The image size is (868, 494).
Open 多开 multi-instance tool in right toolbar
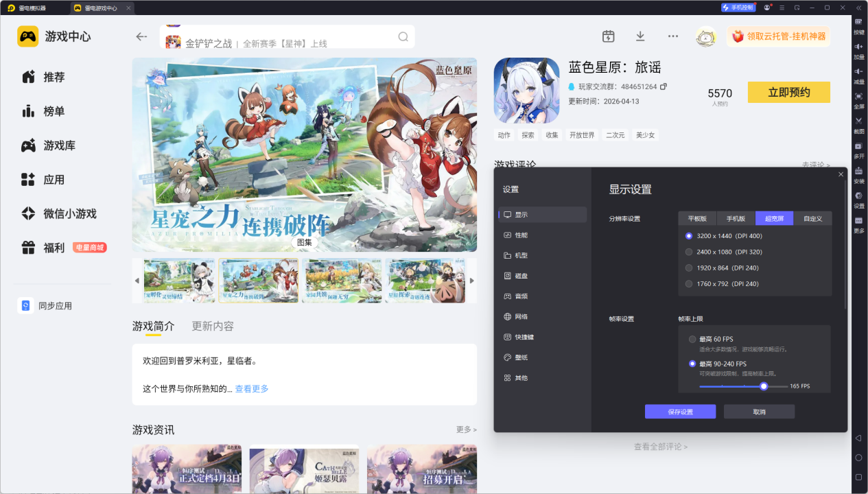click(x=858, y=148)
